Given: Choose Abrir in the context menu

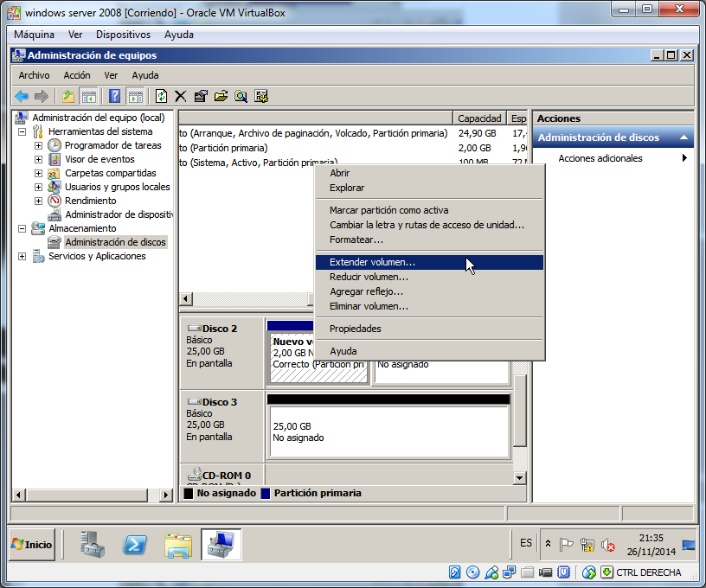Looking at the screenshot, I should [429, 173].
